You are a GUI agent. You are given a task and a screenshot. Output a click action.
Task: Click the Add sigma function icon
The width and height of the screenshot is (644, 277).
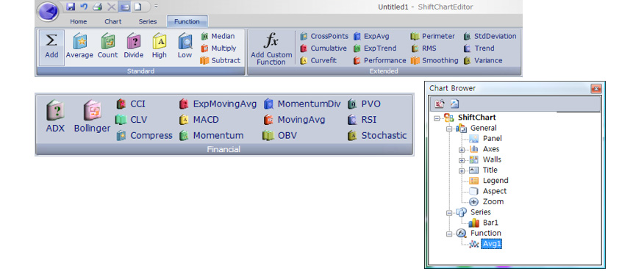pos(51,40)
